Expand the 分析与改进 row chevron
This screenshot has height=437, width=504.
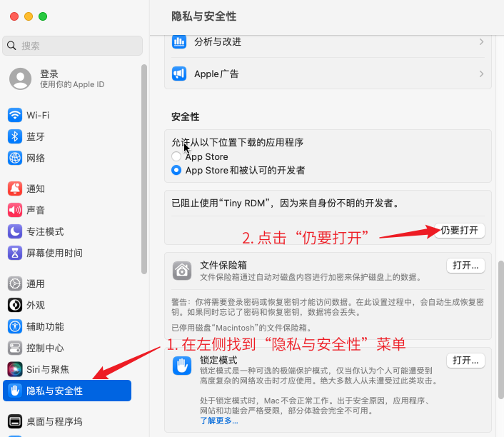(481, 42)
